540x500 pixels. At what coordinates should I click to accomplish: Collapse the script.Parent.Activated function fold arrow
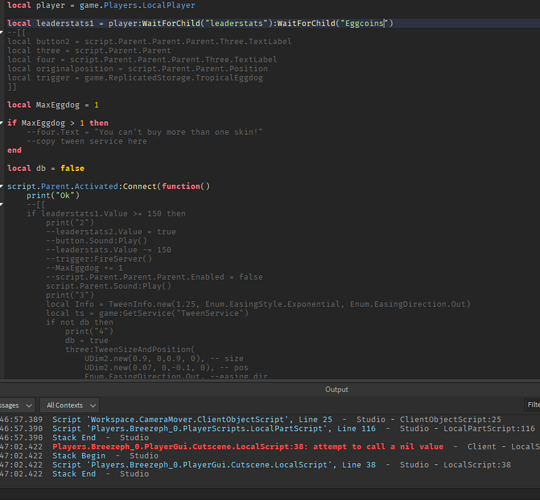tap(1, 186)
